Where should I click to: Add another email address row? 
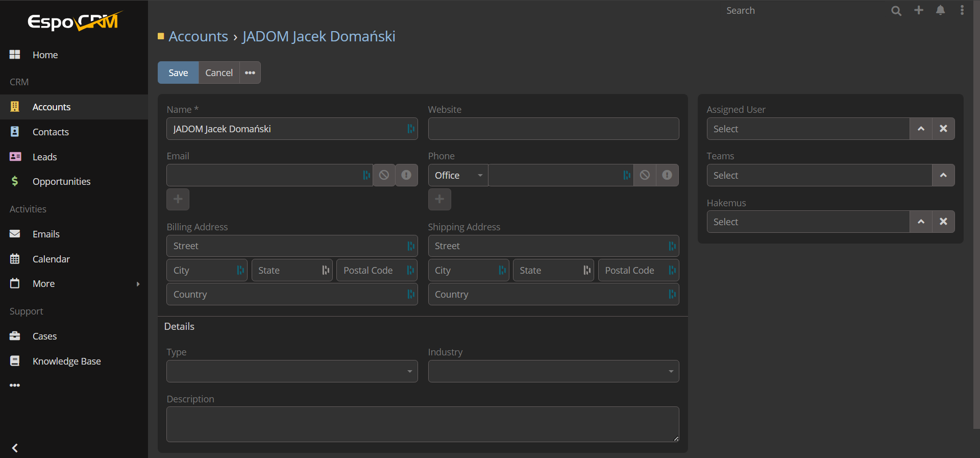click(178, 199)
